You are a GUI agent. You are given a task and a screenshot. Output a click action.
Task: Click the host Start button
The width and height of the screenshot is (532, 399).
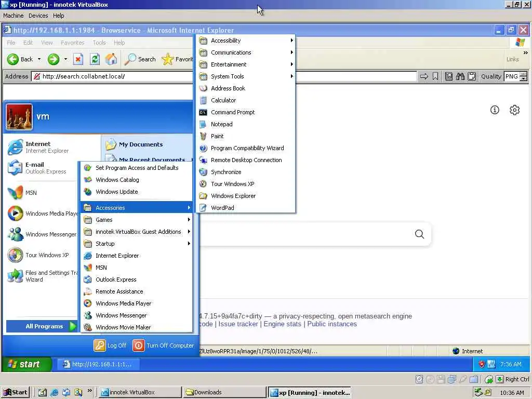[x=15, y=392]
